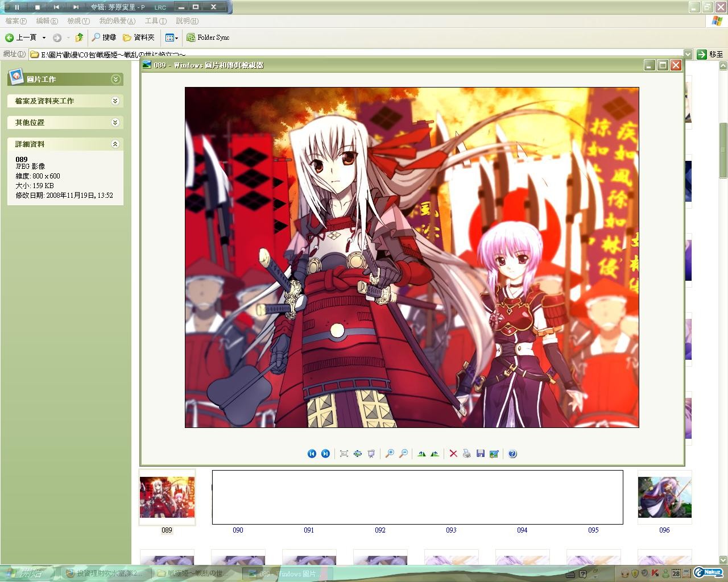Save a copy with the floppy icon
The height and width of the screenshot is (582, 728).
pyautogui.click(x=481, y=454)
